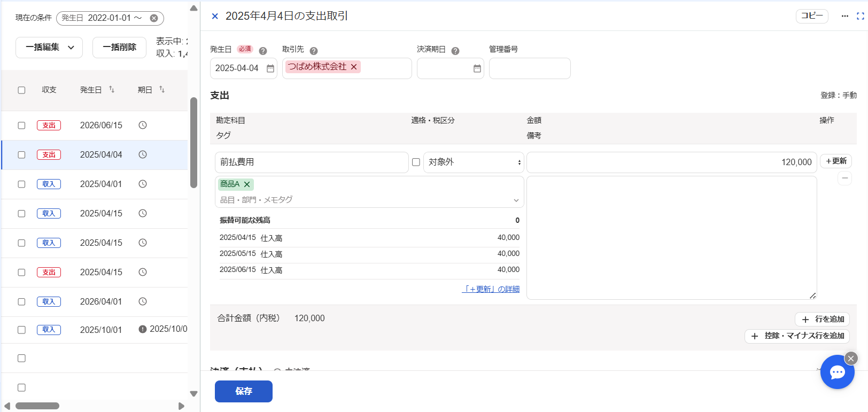Click the 一括削除 button
This screenshot has height=412, width=868.
click(x=120, y=48)
